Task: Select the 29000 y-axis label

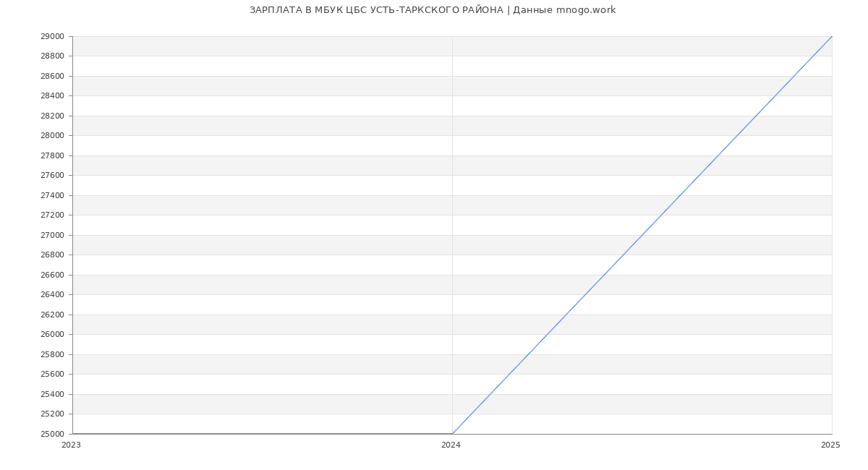Action: click(53, 36)
